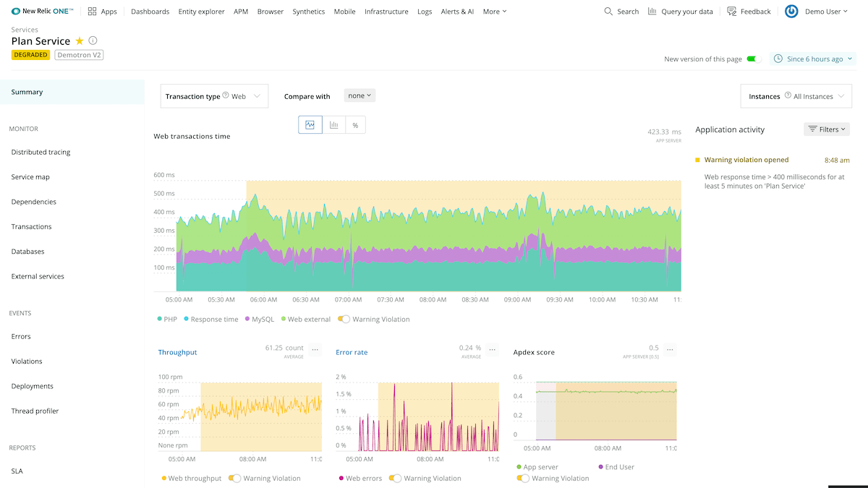Image resolution: width=868 pixels, height=488 pixels.
Task: Toggle Warning Violation under Apdex chart
Action: [x=523, y=478]
